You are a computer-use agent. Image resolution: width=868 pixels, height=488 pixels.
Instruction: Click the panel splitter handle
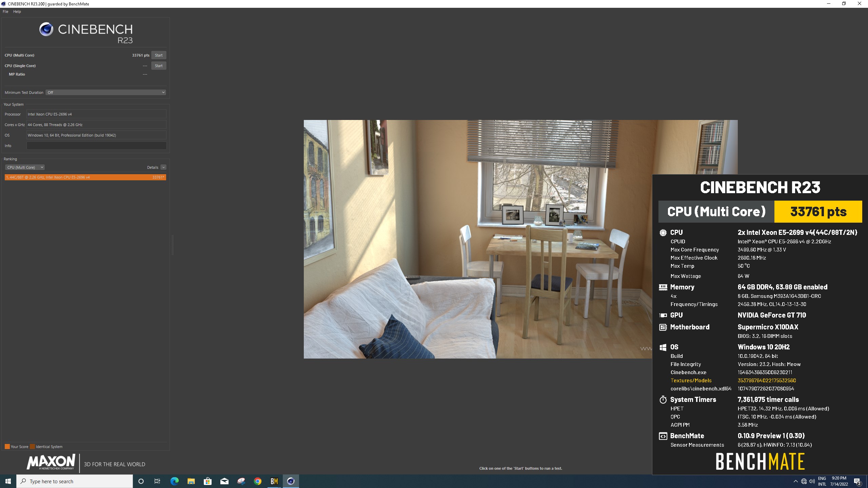click(x=173, y=245)
